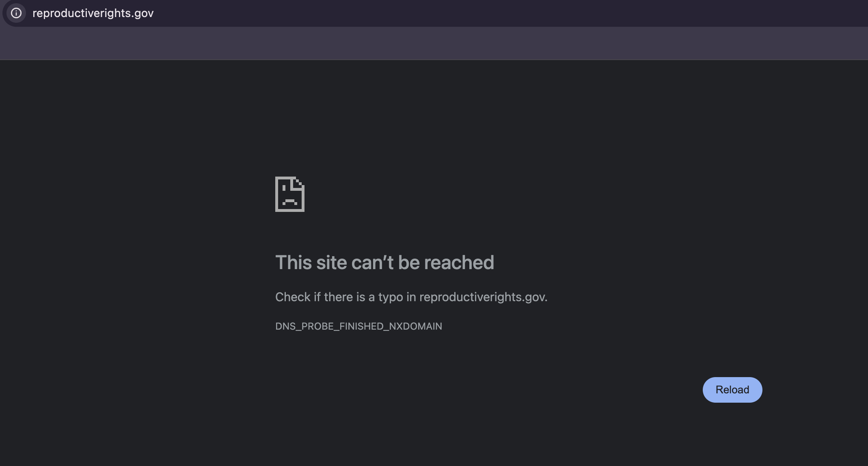
Task: Open the site information icon in address bar
Action: 16,13
